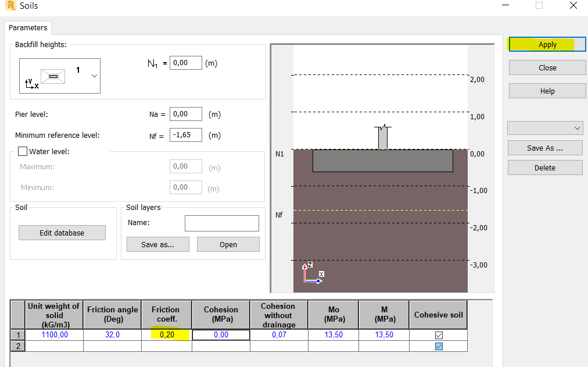Uncheck Cohesive soil for soil layer 2
Viewport: 588px width, 367px height.
pyautogui.click(x=438, y=345)
